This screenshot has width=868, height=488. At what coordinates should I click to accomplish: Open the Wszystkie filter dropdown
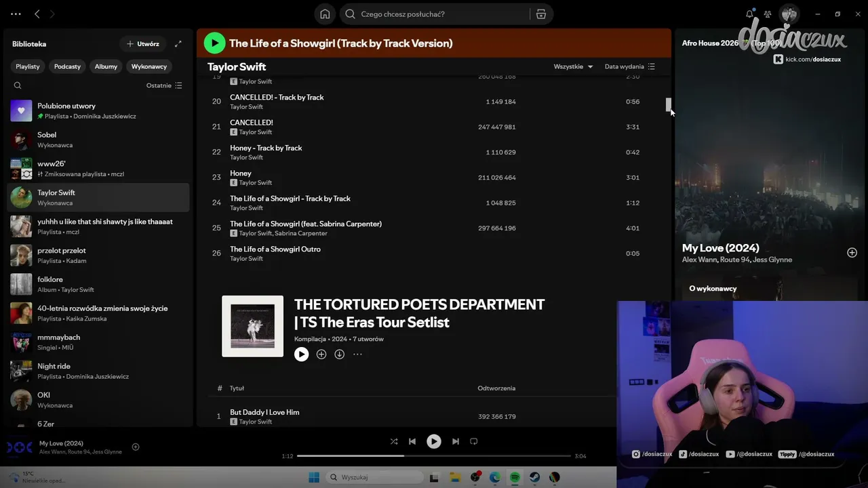pos(574,66)
